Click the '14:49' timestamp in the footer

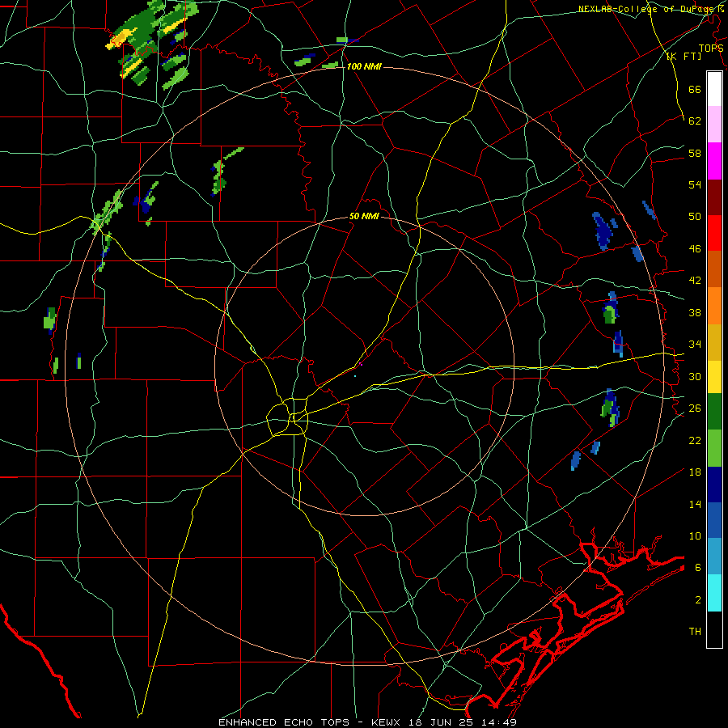click(499, 722)
